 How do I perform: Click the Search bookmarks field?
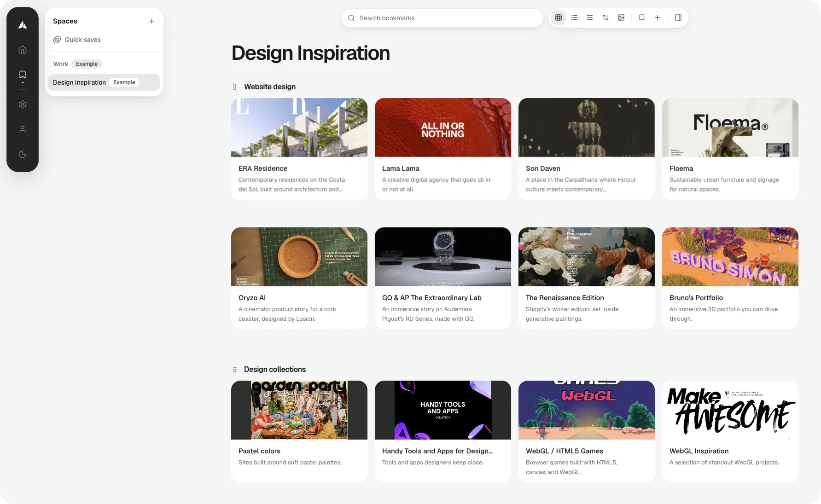tap(442, 18)
